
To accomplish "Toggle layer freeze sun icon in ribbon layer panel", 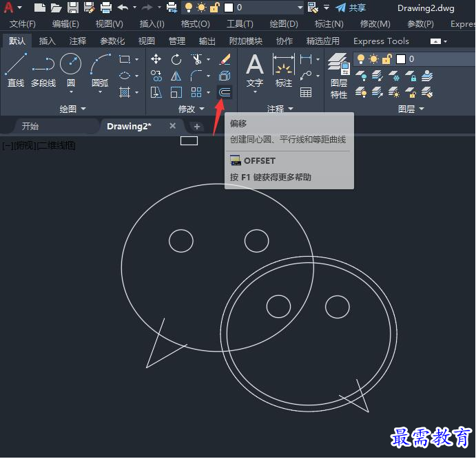I will pyautogui.click(x=373, y=58).
